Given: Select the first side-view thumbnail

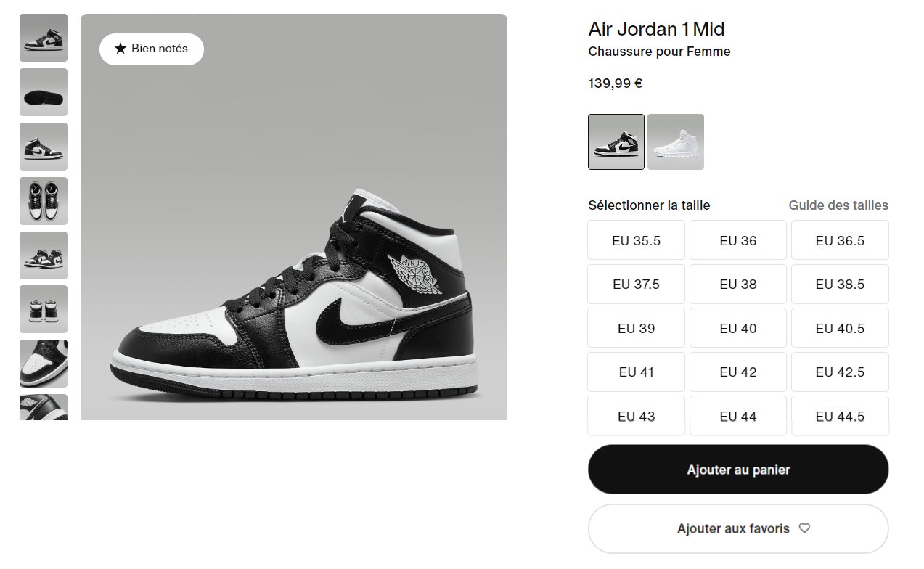Looking at the screenshot, I should pyautogui.click(x=44, y=38).
